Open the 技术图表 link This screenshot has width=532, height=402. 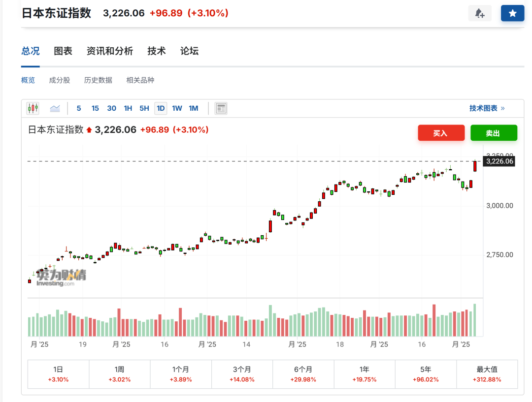click(x=487, y=108)
